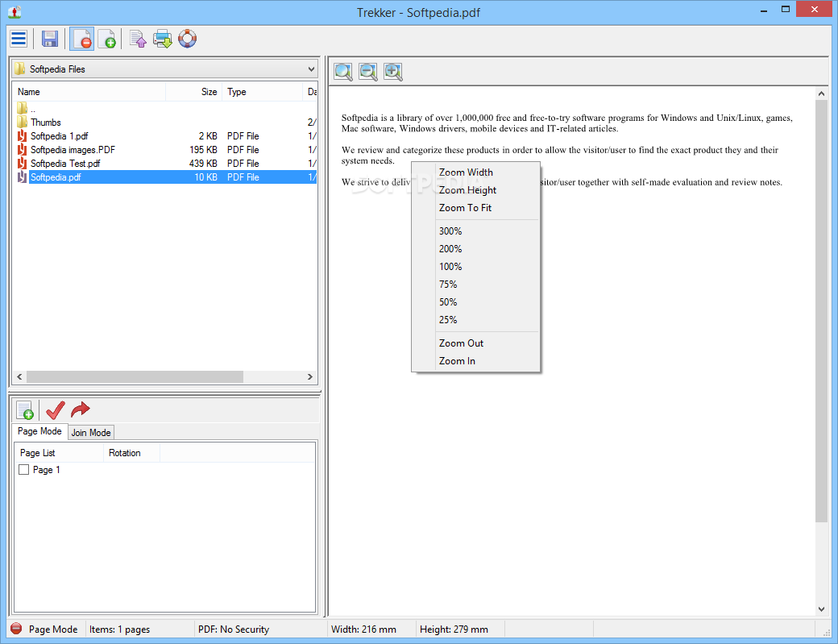Click the zoom in magnifier icon
The image size is (838, 644).
click(393, 72)
